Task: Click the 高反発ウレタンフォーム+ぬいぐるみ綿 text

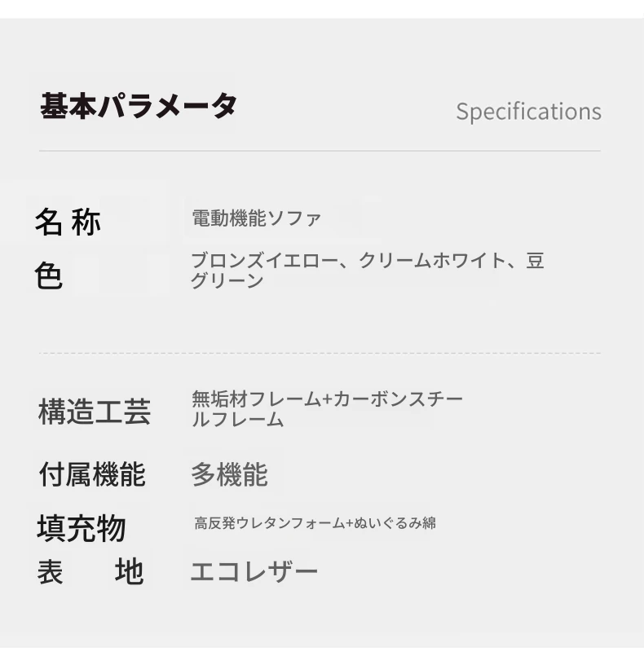Action: pos(315,523)
